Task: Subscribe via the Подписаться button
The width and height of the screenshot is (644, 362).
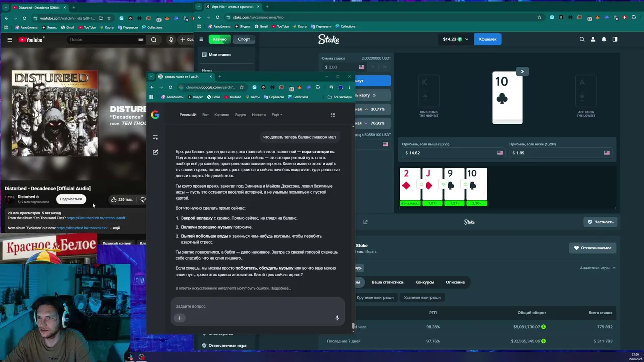Action: [x=71, y=199]
